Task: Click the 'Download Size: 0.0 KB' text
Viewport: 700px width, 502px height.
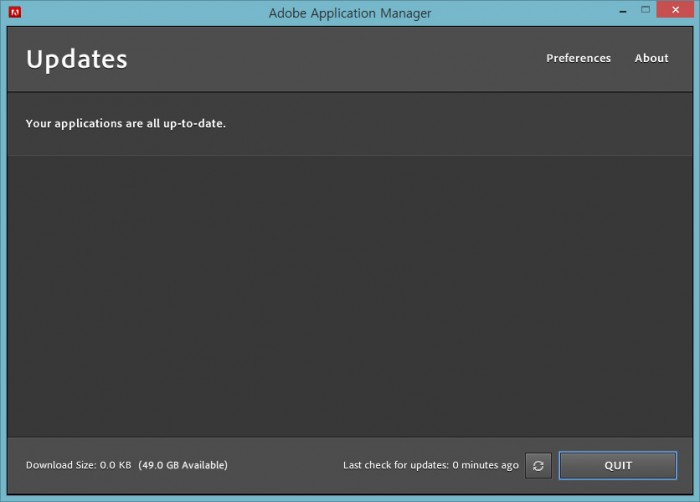Action: point(79,465)
